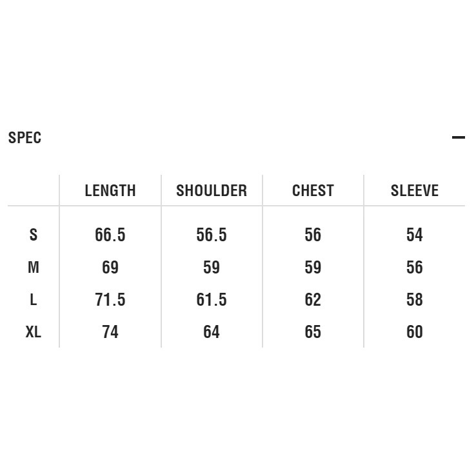Click the SLEEVE column header
Image resolution: width=476 pixels, height=476 pixels.
click(x=414, y=191)
